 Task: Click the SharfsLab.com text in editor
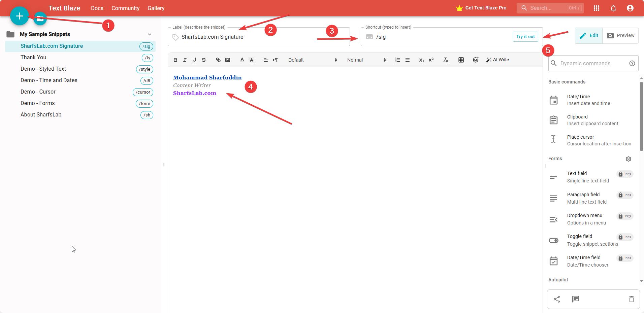[x=195, y=93]
